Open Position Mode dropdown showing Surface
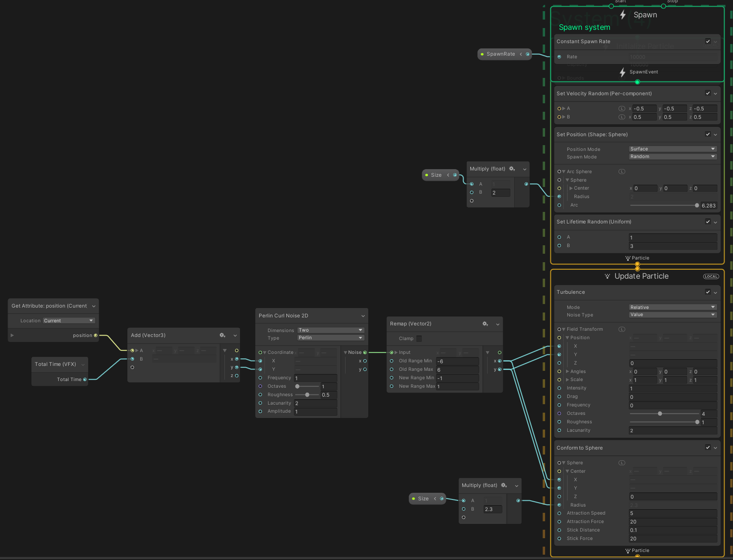Image resolution: width=733 pixels, height=560 pixels. pos(672,149)
